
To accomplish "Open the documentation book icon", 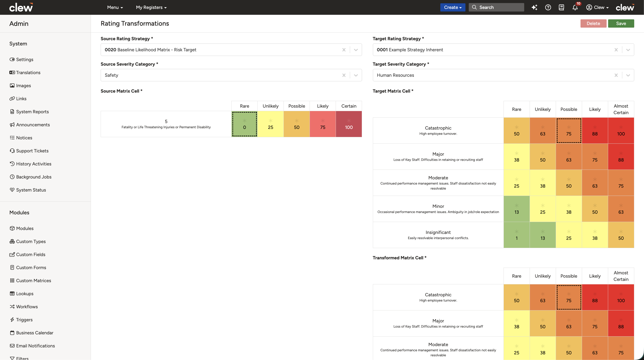I will (x=561, y=7).
